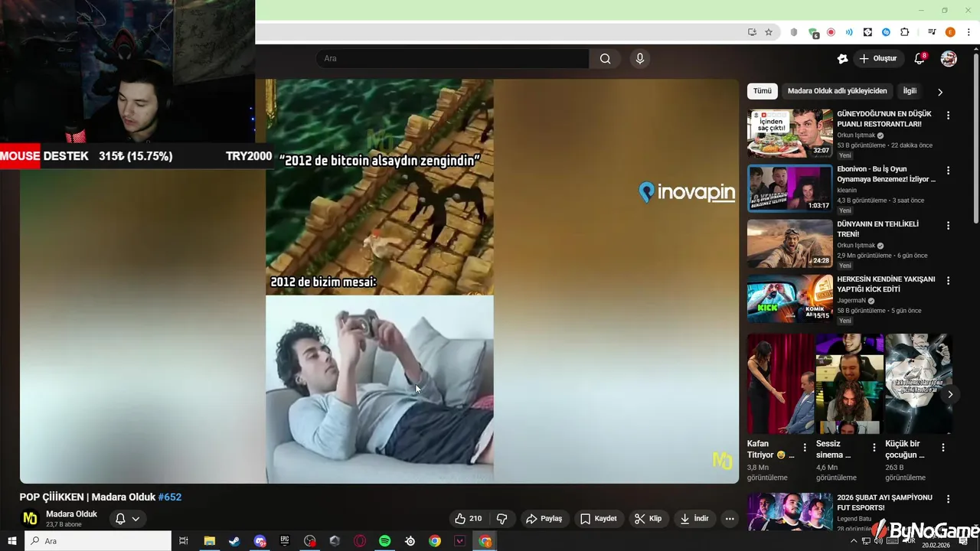Open options menu for Ebonivon video
The width and height of the screenshot is (980, 551).
(948, 171)
